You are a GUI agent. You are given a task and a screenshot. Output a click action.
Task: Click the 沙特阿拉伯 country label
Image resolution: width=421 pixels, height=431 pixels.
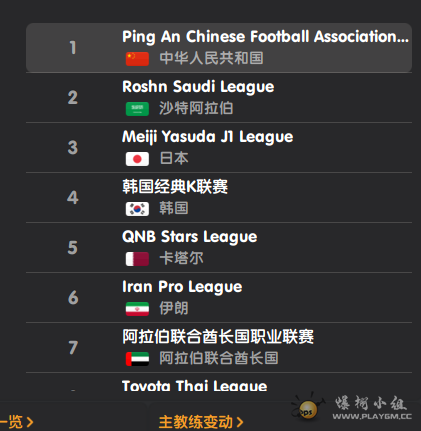click(196, 108)
